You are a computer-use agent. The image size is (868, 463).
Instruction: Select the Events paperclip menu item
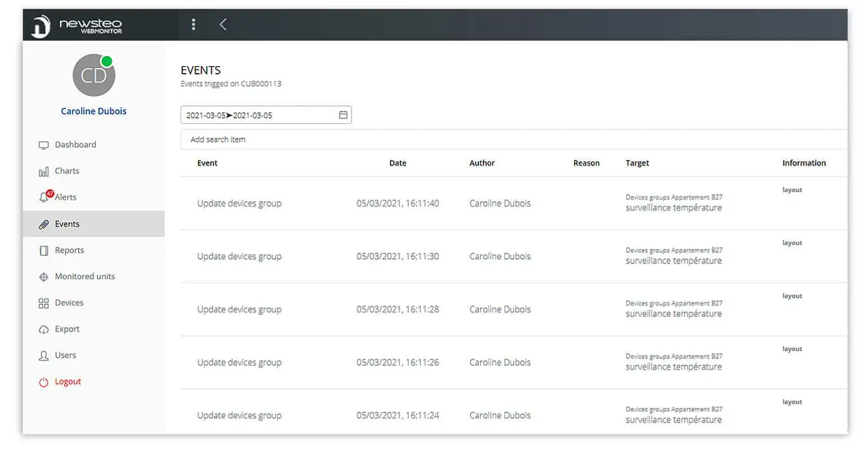point(94,224)
